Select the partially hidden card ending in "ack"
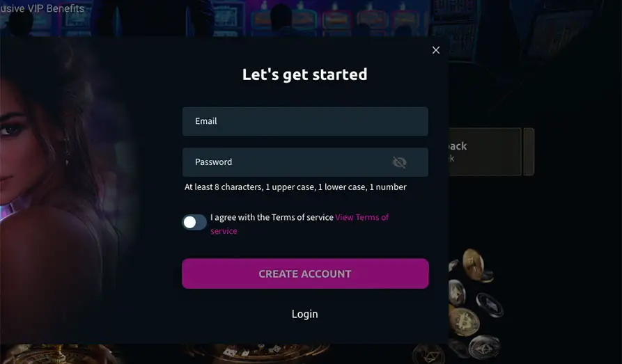Image resolution: width=622 pixels, height=364 pixels. 485,152
